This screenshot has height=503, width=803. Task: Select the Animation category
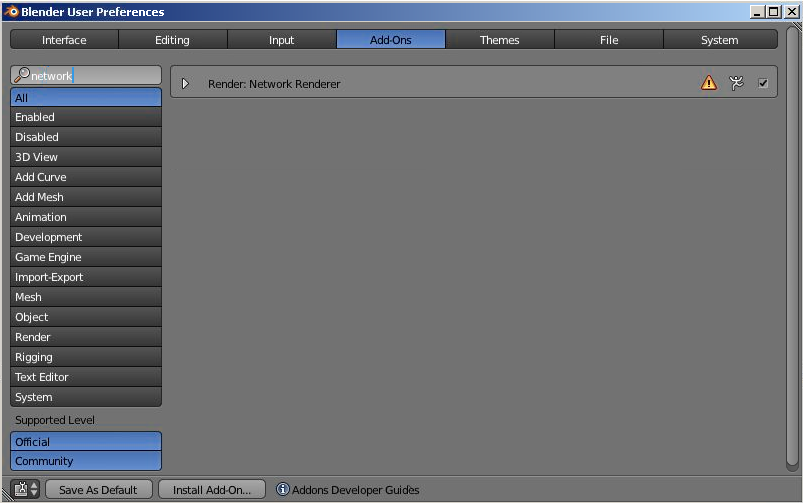point(86,217)
